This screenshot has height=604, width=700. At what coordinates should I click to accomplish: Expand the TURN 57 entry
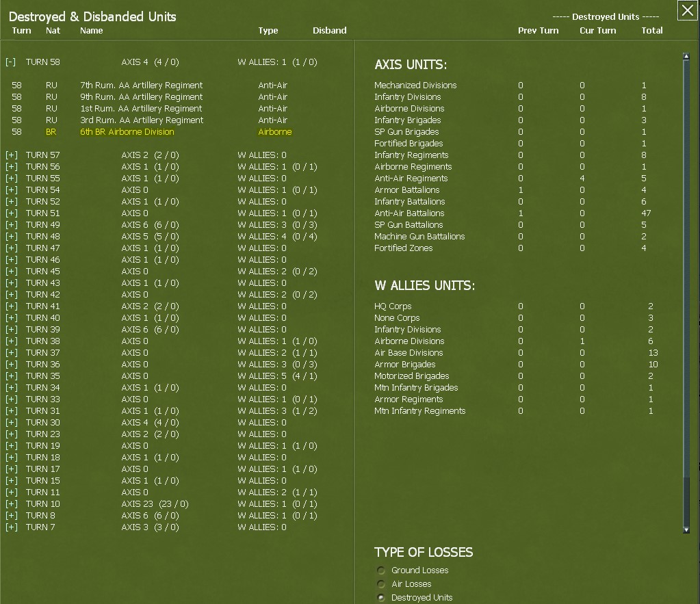click(10, 155)
